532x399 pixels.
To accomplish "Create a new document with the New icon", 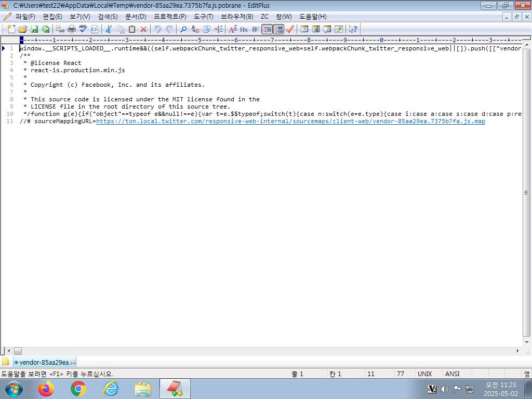I will pyautogui.click(x=11, y=29).
